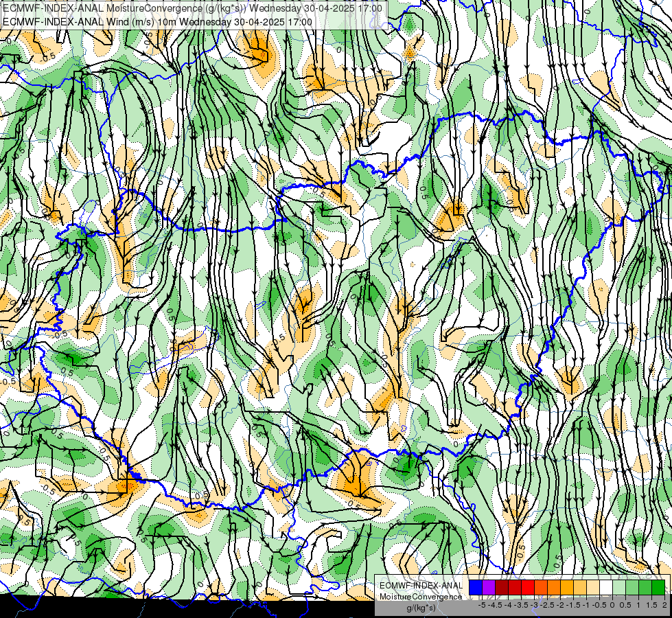Click the purple legend color swatch
Viewport: 672px width, 618px height.
[x=489, y=587]
